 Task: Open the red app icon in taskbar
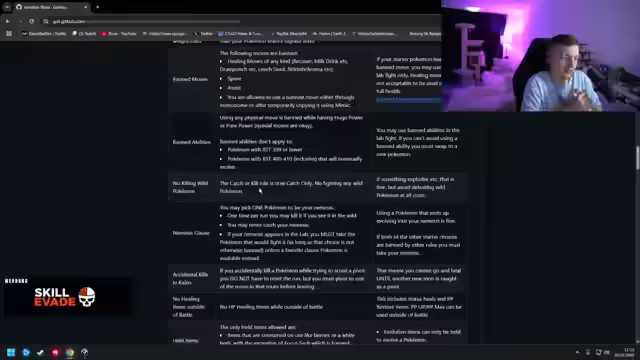coord(55,352)
